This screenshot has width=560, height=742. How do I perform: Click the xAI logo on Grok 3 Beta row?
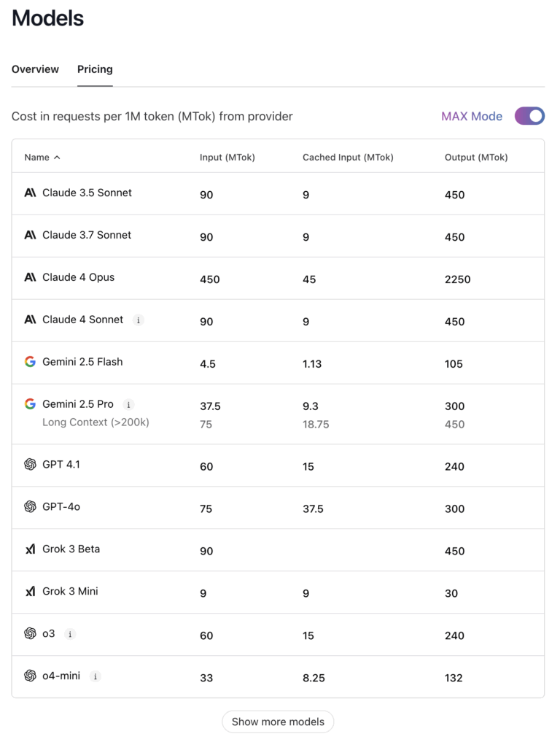[x=30, y=549]
